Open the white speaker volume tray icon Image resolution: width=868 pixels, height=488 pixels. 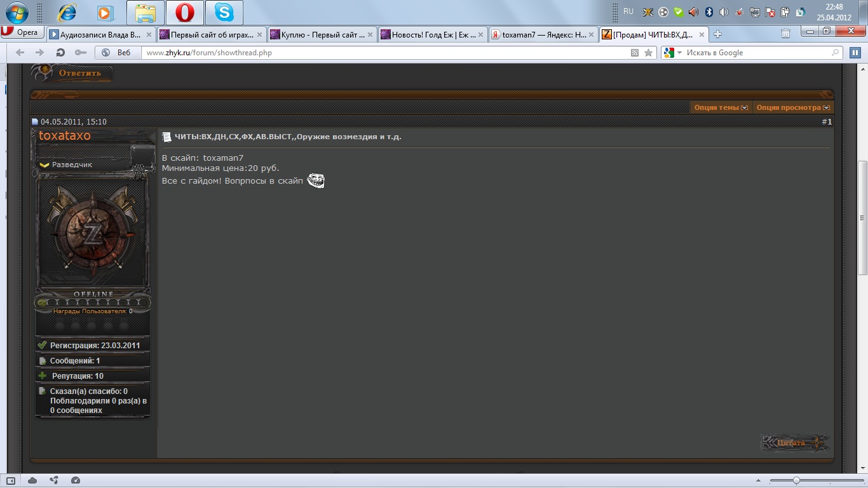click(724, 12)
